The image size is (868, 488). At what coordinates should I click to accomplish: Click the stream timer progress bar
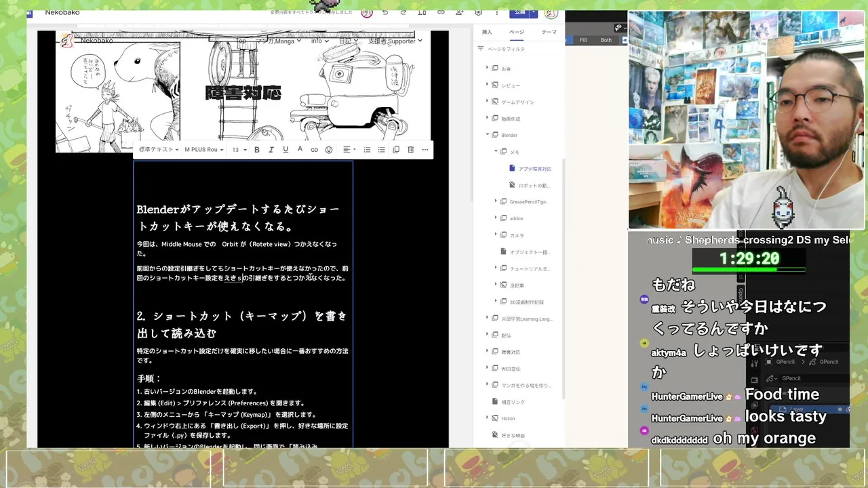click(x=749, y=270)
